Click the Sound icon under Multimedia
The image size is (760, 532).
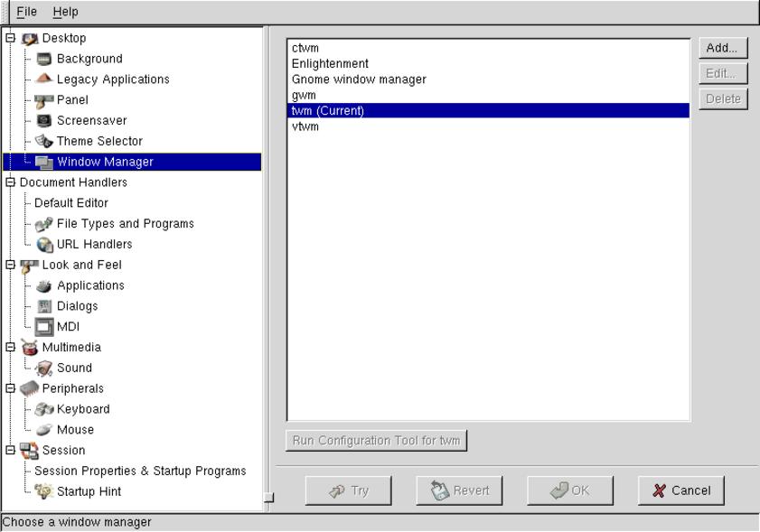click(44, 368)
